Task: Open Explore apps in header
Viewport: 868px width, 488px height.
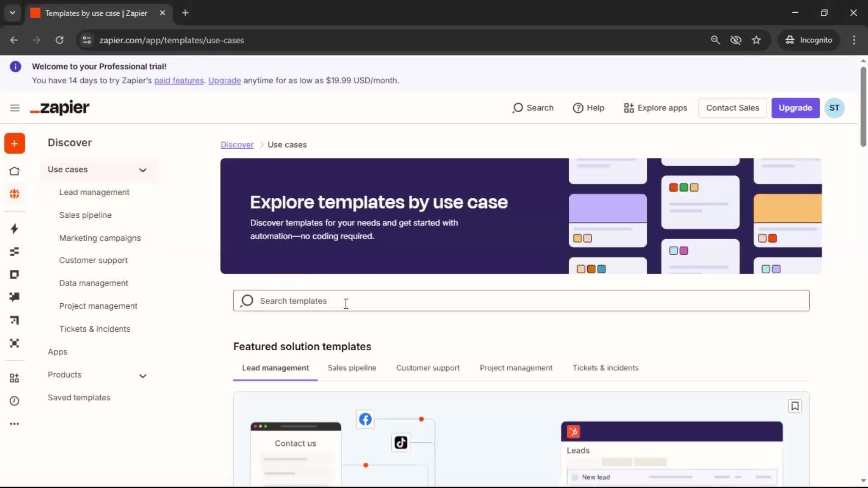Action: click(x=656, y=108)
